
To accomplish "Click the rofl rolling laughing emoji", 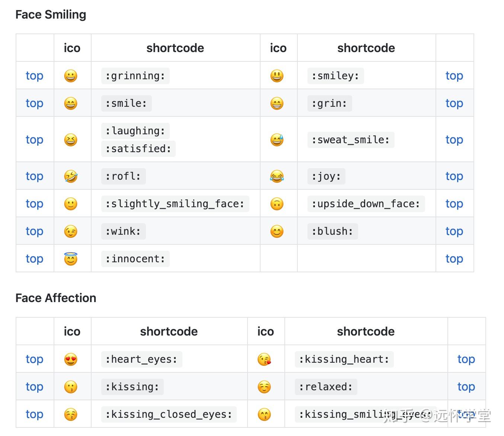I will click(71, 176).
